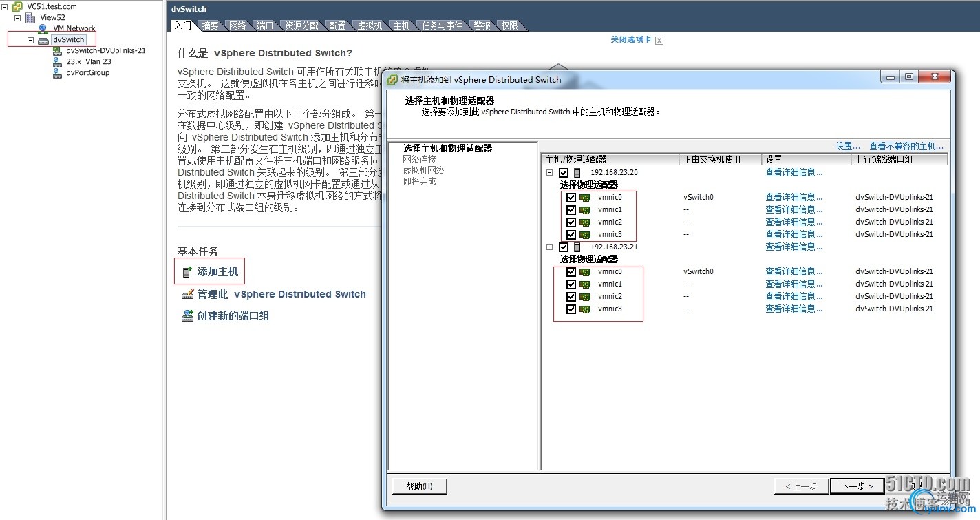Collapse the dvSwitch tree node
The height and width of the screenshot is (520, 980).
click(30, 40)
